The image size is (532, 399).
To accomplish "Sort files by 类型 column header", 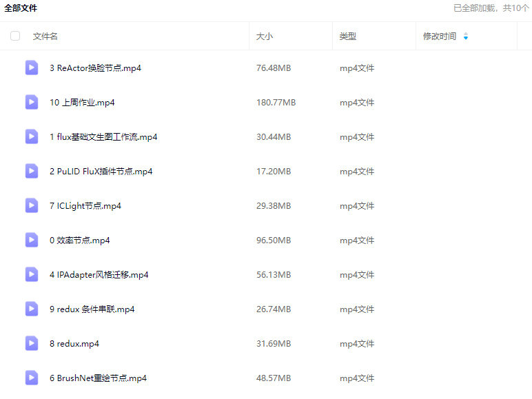I will click(x=348, y=37).
